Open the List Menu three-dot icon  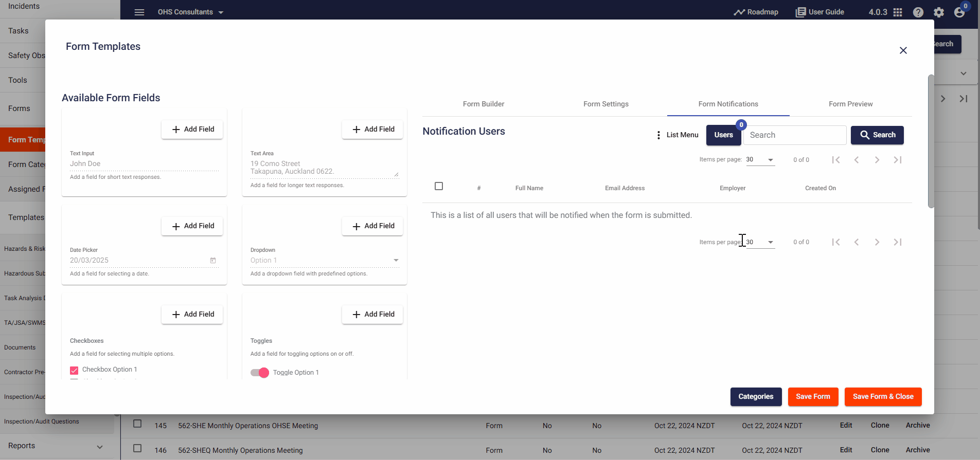point(658,135)
